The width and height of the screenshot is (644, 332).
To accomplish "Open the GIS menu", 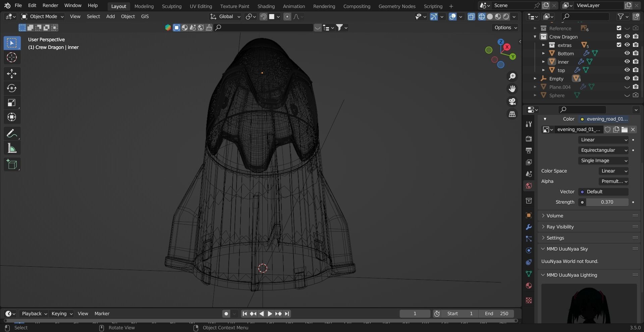I will click(145, 16).
